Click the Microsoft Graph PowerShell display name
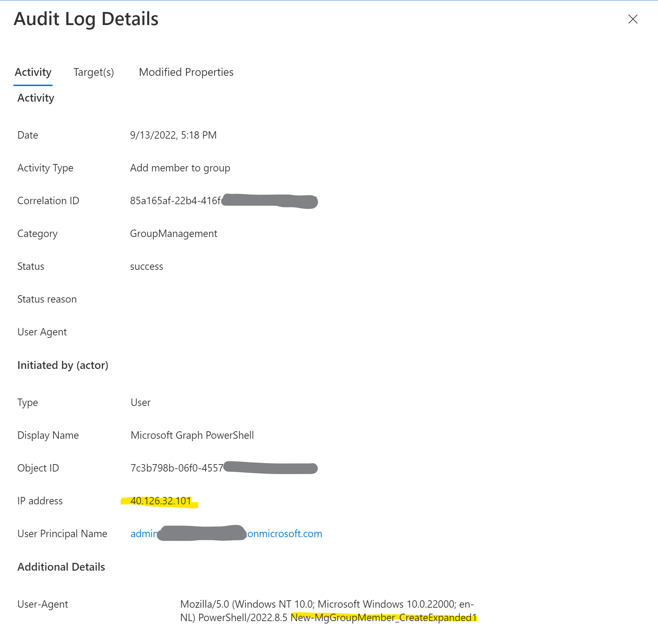This screenshot has width=658, height=644. [x=192, y=435]
